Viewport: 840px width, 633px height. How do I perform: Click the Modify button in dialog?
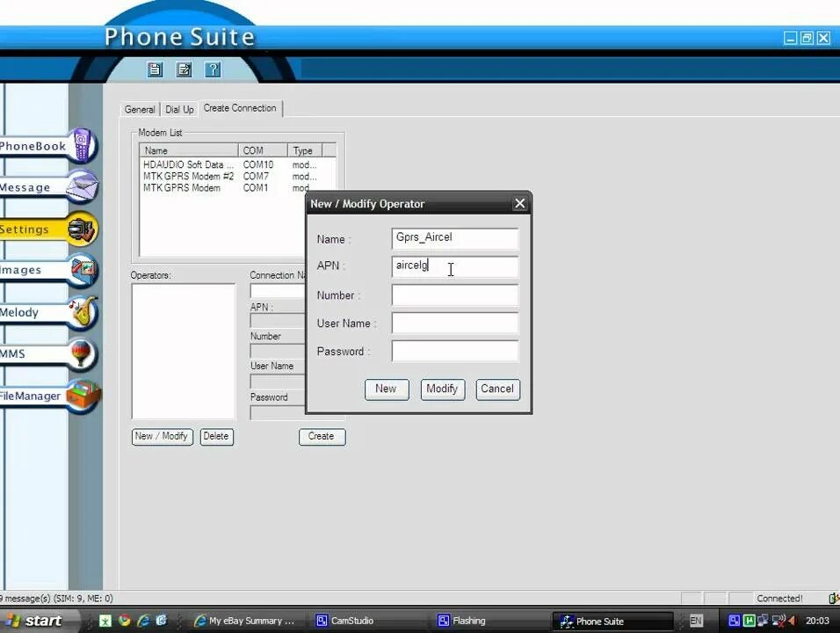coord(442,389)
